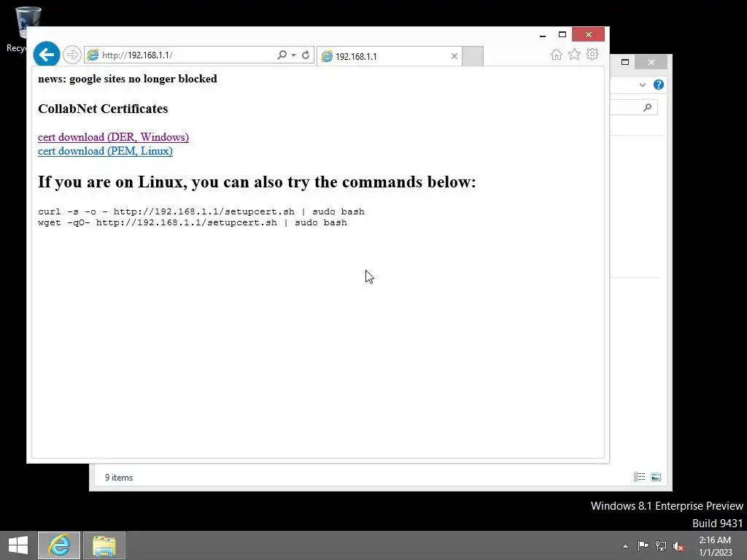This screenshot has width=747, height=560.
Task: Open Favorites star icon
Action: (x=574, y=54)
